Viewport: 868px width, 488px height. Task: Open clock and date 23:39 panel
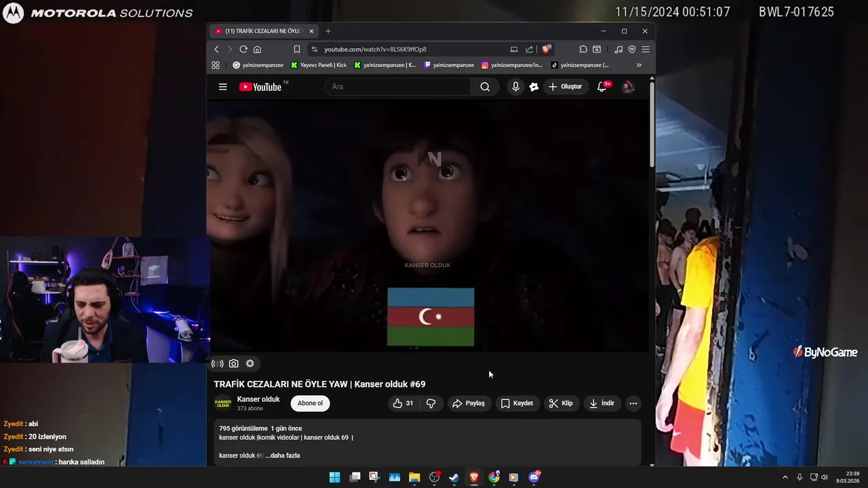pyautogui.click(x=848, y=477)
